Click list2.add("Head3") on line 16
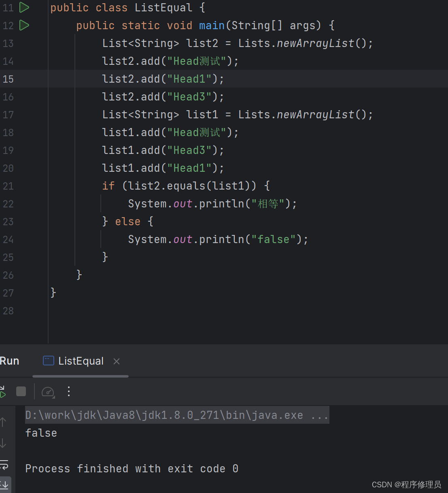Image resolution: width=448 pixels, height=493 pixels. tap(163, 97)
